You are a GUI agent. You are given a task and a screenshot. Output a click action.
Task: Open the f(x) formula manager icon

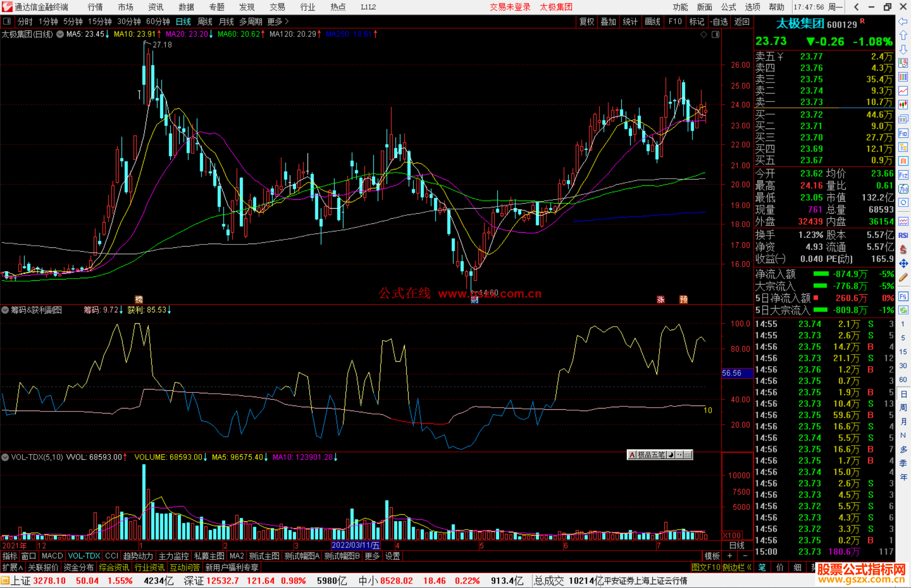click(x=903, y=189)
